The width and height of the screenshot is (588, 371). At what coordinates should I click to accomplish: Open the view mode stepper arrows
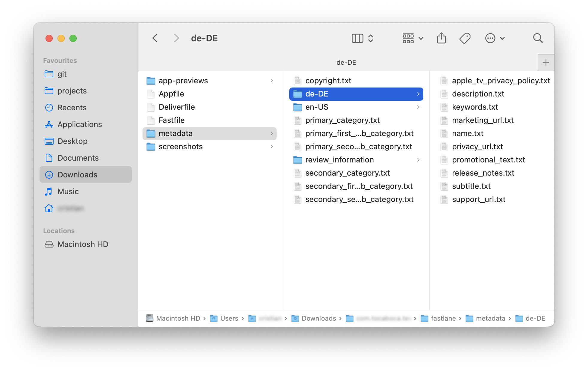click(x=371, y=38)
